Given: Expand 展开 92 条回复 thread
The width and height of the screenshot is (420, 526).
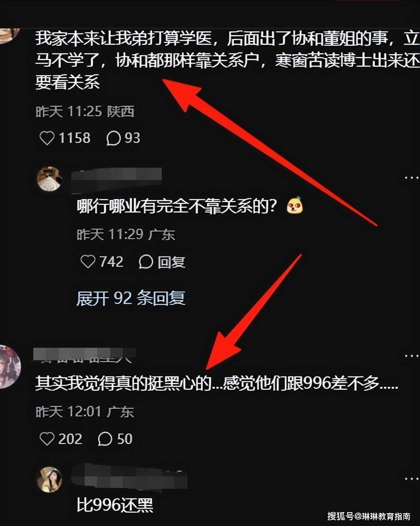Looking at the screenshot, I should (x=131, y=298).
